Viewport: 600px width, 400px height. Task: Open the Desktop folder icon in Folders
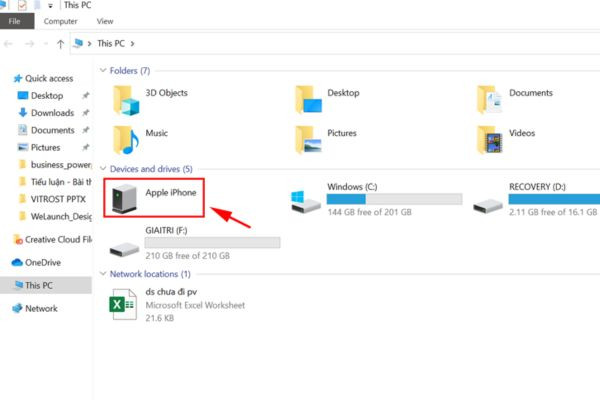pyautogui.click(x=308, y=100)
